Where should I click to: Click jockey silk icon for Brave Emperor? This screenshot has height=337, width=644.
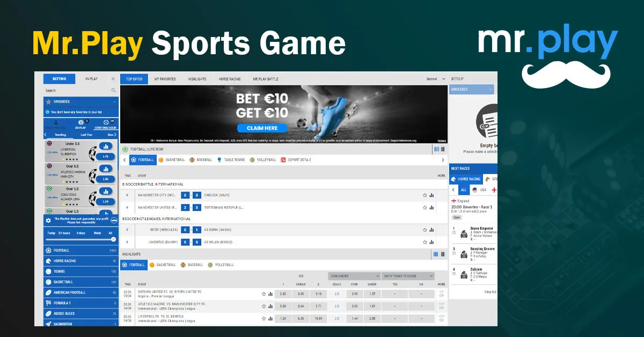pos(464,234)
